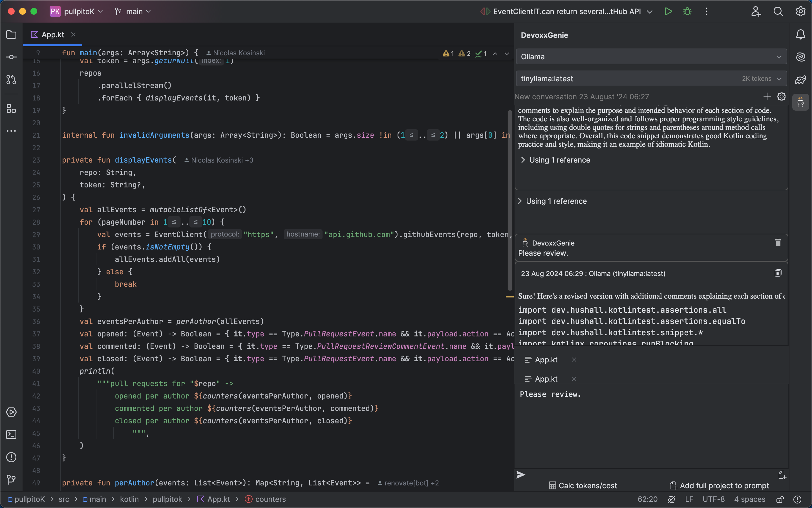Place cursor on break statement line 33
This screenshot has width=812, height=508.
[x=125, y=284]
